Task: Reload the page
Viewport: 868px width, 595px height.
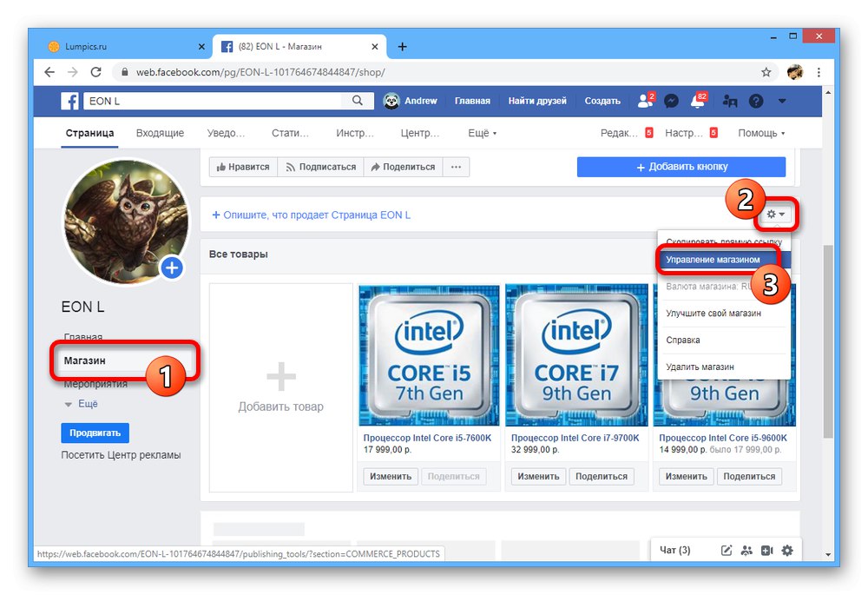Action: [x=95, y=72]
